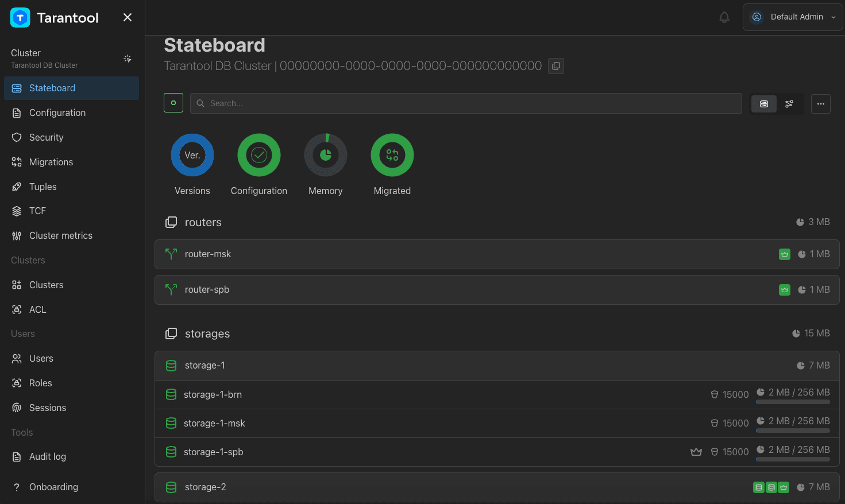Go to the Users page

pyautogui.click(x=71, y=358)
